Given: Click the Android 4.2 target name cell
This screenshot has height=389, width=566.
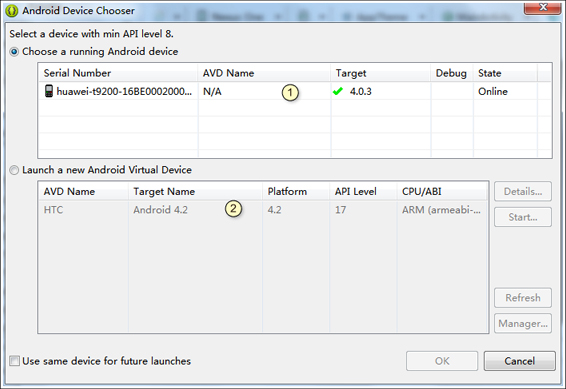Looking at the screenshot, I should [160, 210].
